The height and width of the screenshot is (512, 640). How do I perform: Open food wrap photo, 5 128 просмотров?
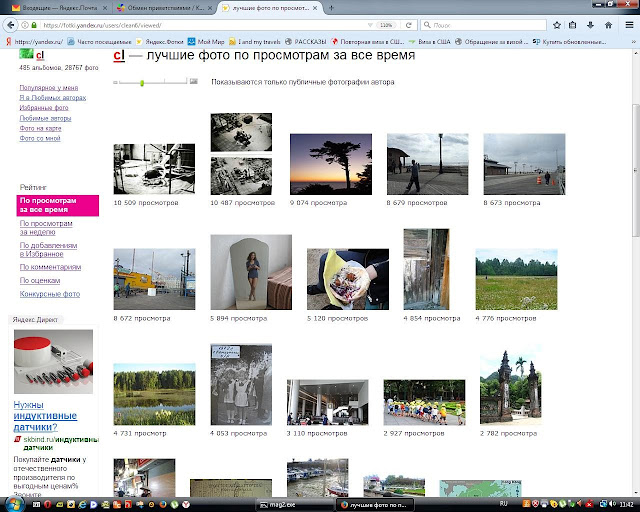348,279
